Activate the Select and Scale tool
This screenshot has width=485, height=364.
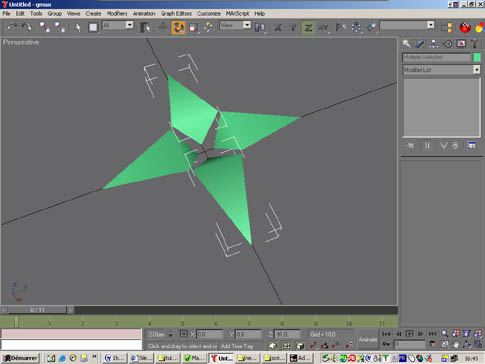pos(193,27)
